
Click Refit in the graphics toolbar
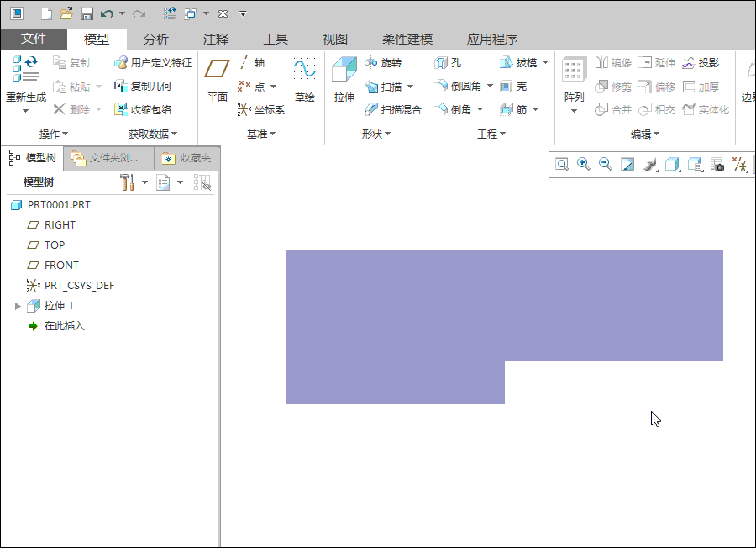pos(562,165)
